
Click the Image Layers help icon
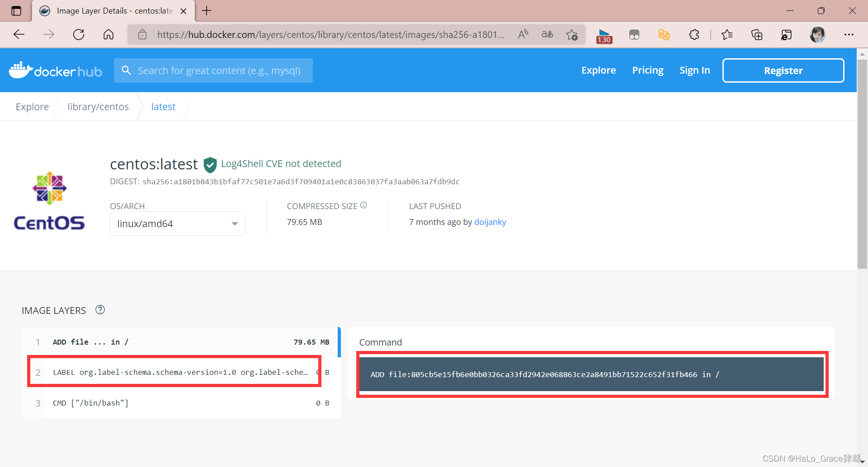coord(100,310)
